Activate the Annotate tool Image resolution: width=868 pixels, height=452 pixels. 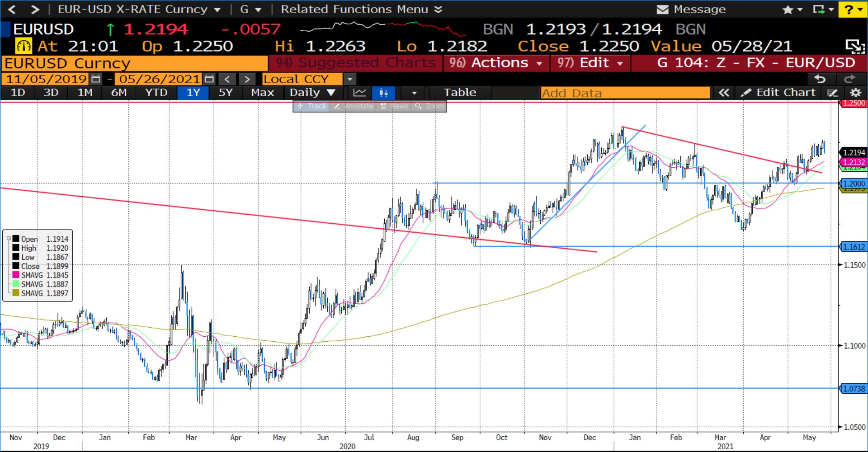coord(354,106)
